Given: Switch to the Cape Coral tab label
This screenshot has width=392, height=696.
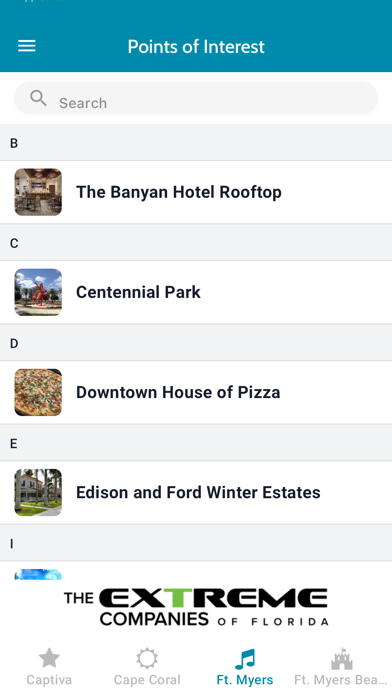Looking at the screenshot, I should 147,680.
